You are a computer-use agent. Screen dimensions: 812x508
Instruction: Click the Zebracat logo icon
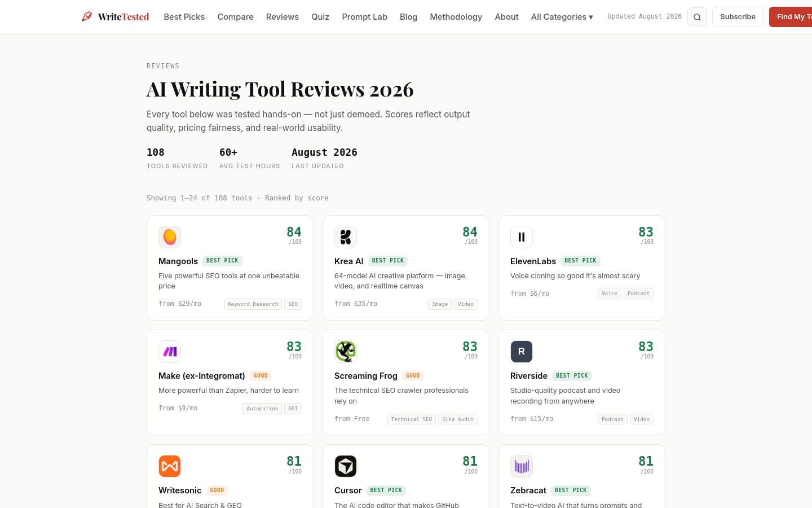pyautogui.click(x=522, y=466)
